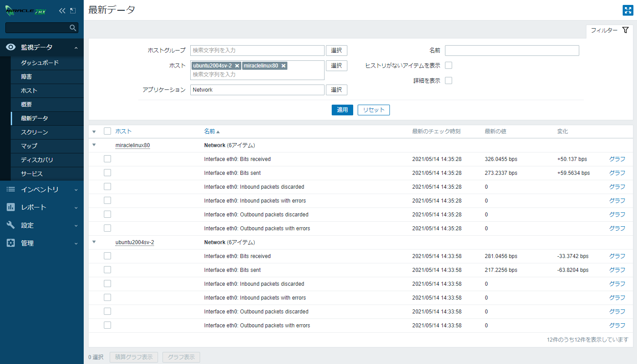Screen dimensions: 637x364
Task: Collapse the sidebar with double-chevron icon
Action: point(62,11)
